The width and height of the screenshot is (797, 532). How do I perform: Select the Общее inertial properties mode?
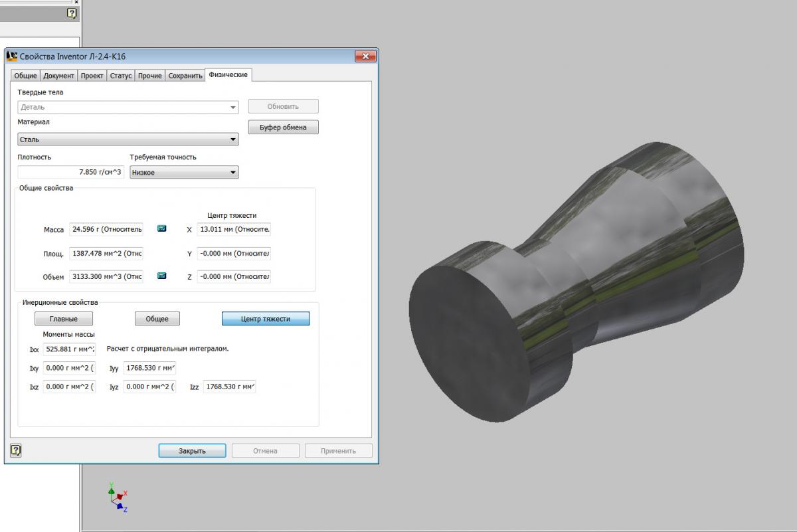[157, 319]
